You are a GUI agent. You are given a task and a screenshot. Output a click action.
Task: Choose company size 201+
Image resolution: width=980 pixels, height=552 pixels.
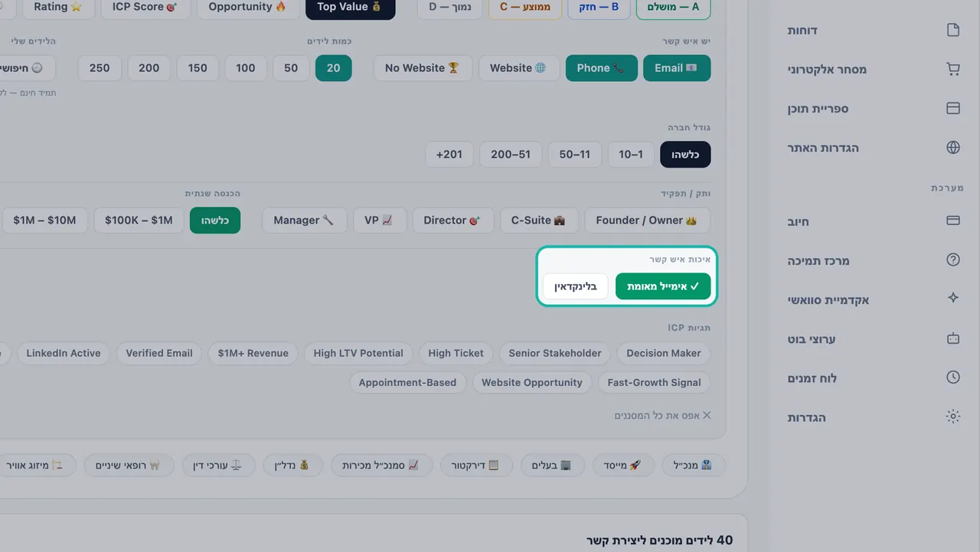(449, 154)
